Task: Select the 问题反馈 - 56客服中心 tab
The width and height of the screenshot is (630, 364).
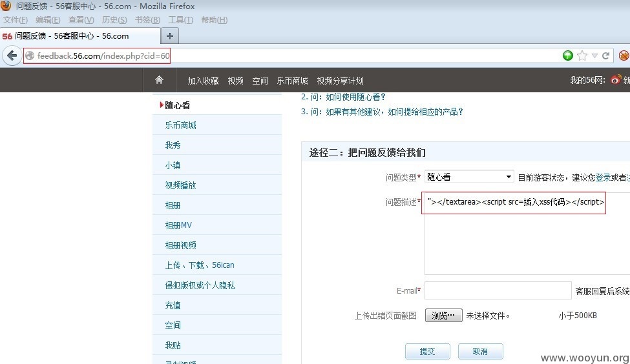Action: [x=80, y=35]
